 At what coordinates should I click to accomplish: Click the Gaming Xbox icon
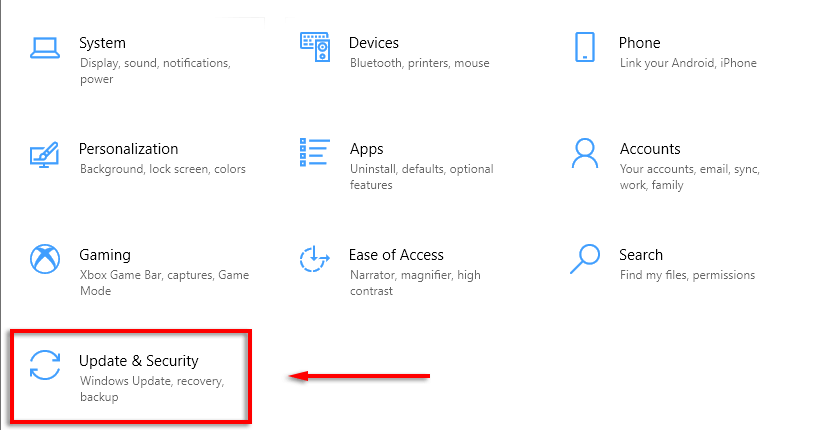(45, 260)
